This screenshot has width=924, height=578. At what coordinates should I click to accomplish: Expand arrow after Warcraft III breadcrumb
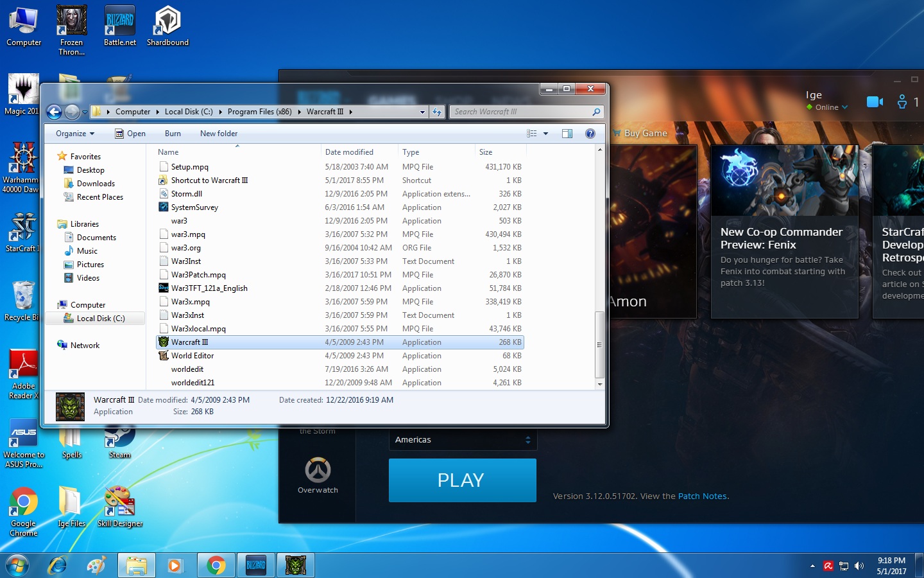pos(350,112)
